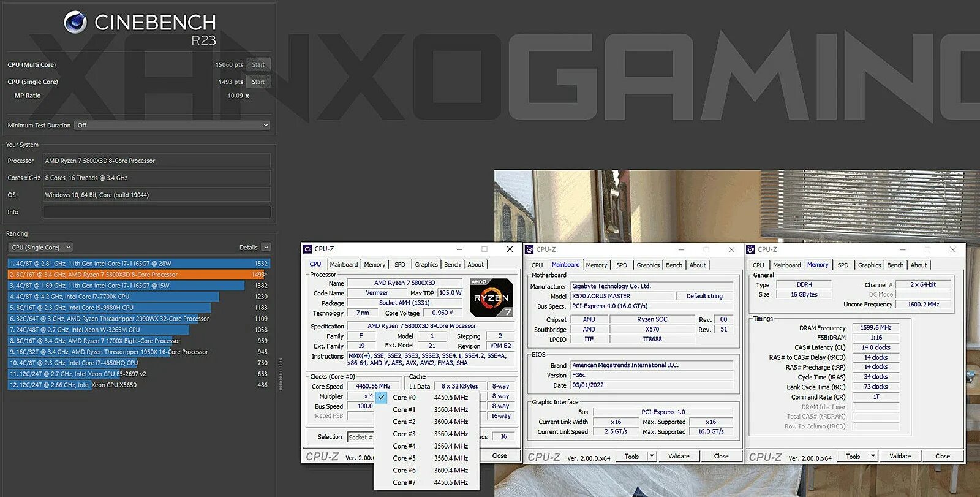Click the BIOS version F36c field

point(652,375)
